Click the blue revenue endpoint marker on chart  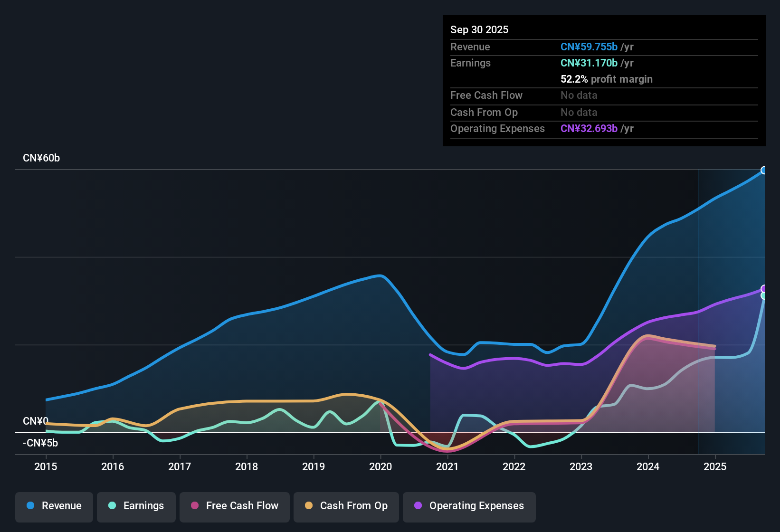[764, 170]
